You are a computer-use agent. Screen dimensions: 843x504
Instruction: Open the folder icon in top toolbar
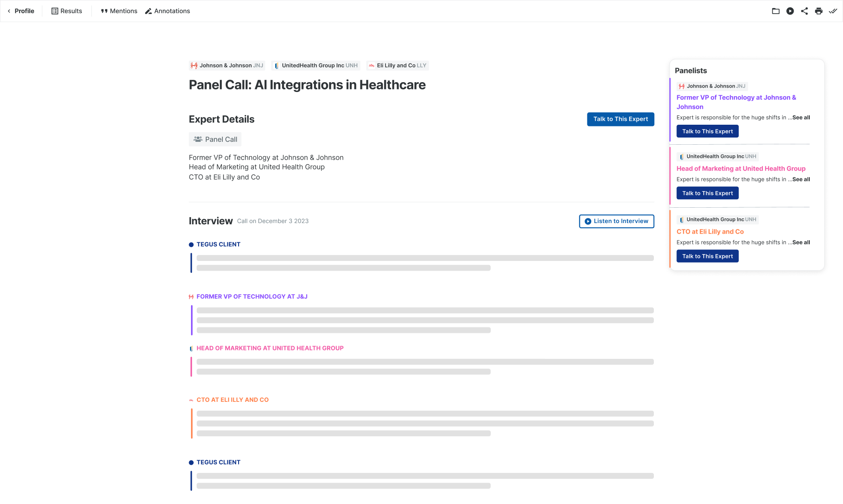tap(775, 11)
